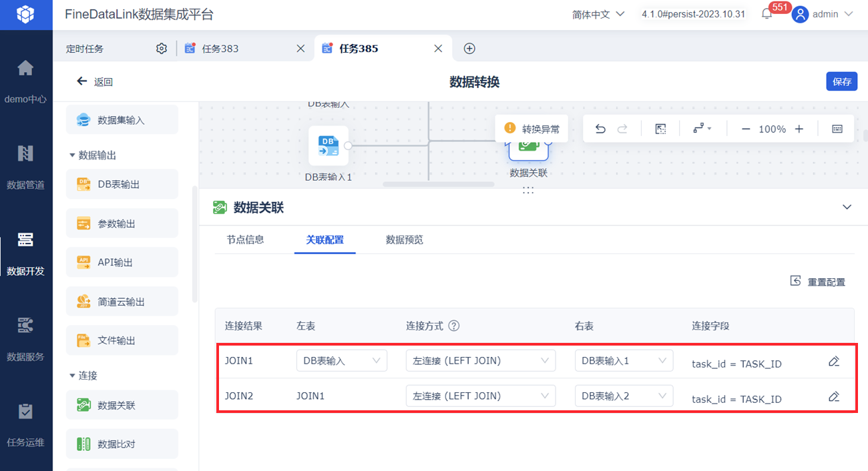Open 定时任务 settings gear

coord(161,48)
